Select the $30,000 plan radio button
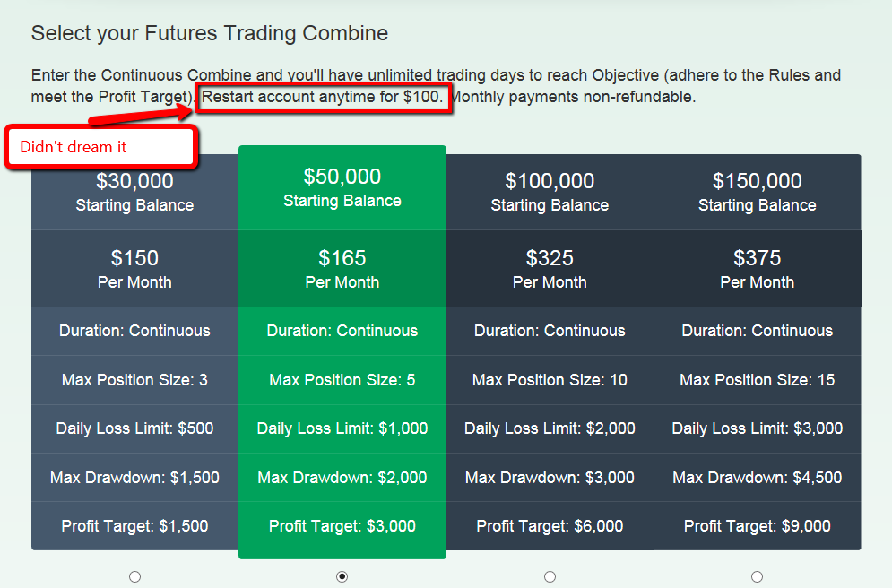Image resolution: width=892 pixels, height=588 pixels. click(x=134, y=576)
